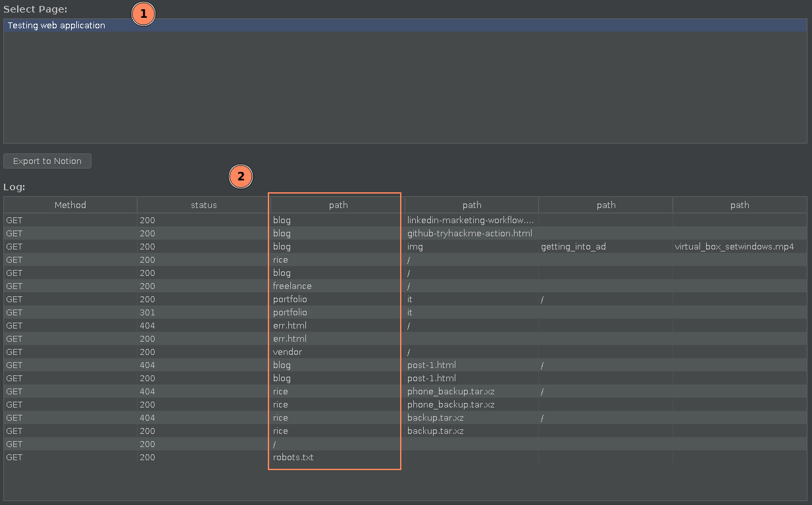Click the img path cell
812x505 pixels.
pyautogui.click(x=415, y=247)
